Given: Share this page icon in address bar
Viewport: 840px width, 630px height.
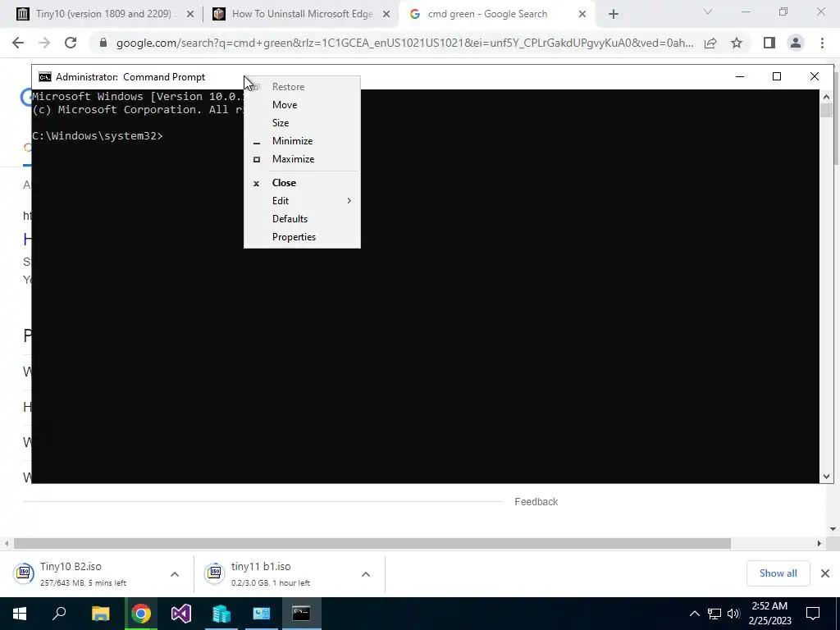Looking at the screenshot, I should click(710, 43).
